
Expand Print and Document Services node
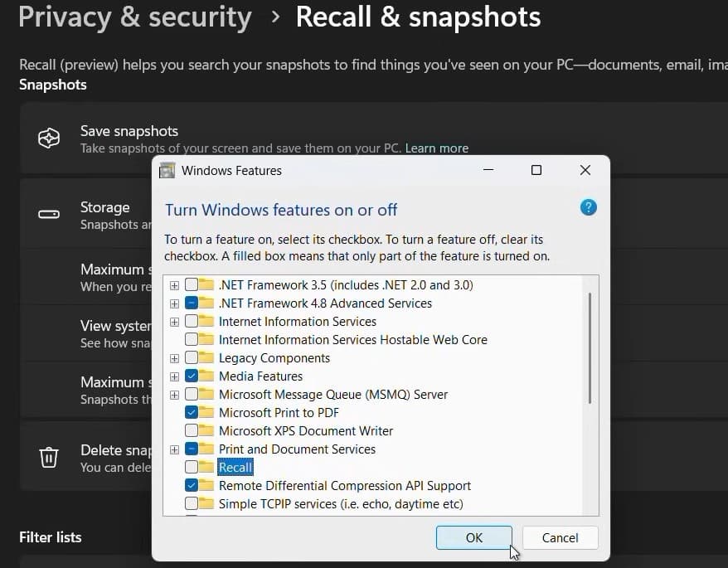tap(174, 449)
